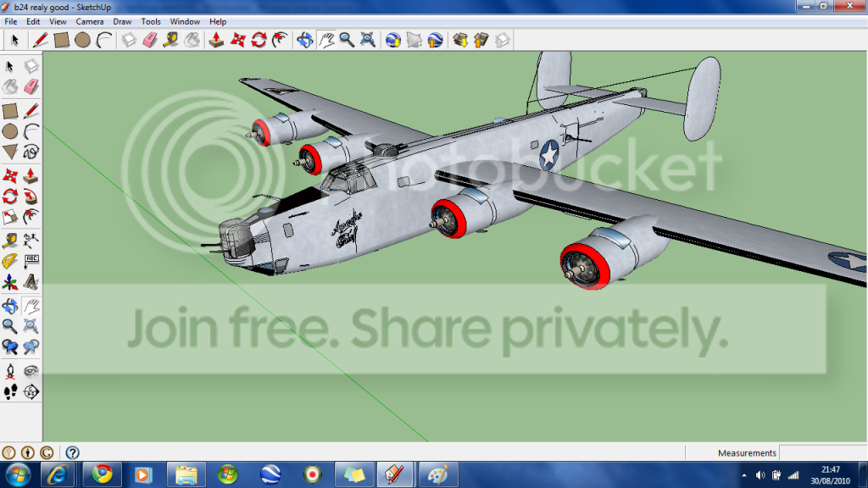This screenshot has height=488, width=868.
Task: Select the Dimension tool
Action: (31, 240)
